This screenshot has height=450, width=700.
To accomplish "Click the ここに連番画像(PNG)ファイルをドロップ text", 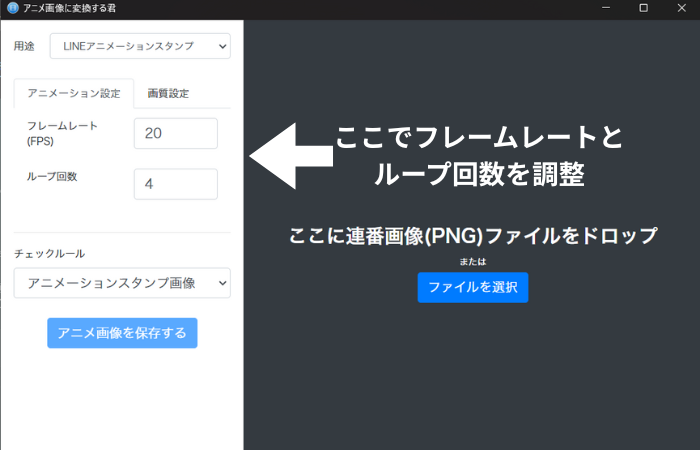I will click(x=473, y=236).
